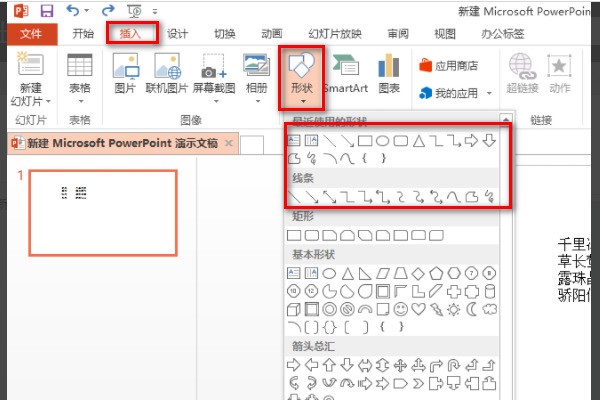Open the 办公标签 Office Tab ribbon tab

[502, 34]
